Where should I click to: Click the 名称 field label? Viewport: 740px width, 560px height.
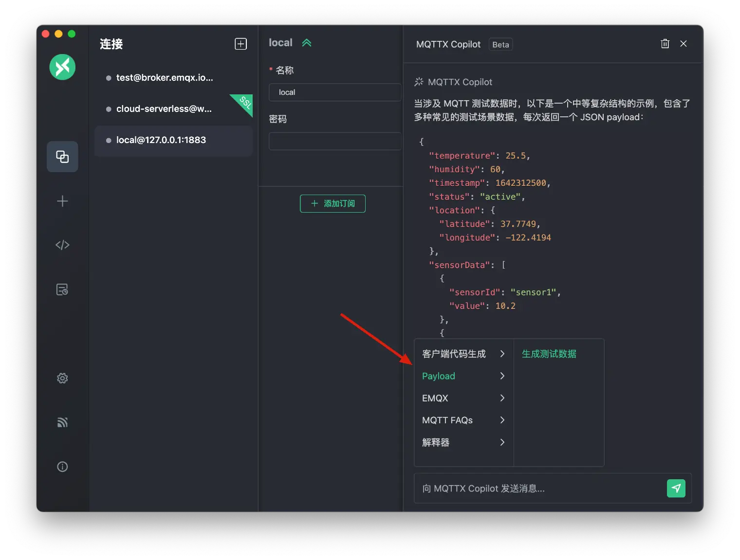284,70
